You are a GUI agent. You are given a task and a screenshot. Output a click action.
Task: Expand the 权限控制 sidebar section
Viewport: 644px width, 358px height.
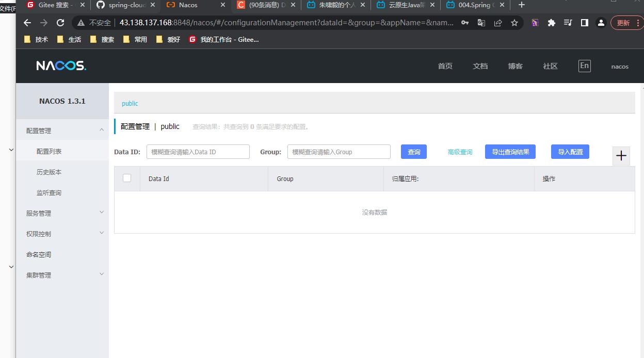coord(62,234)
